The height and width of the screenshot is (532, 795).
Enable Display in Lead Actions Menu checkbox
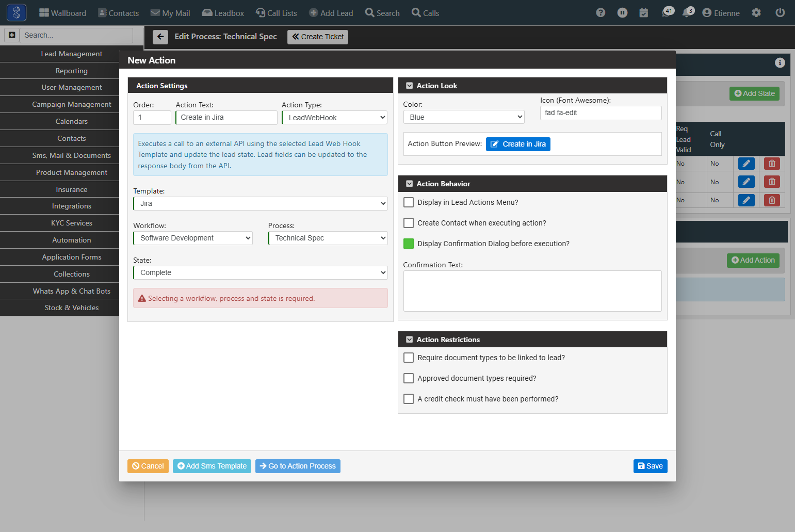409,202
